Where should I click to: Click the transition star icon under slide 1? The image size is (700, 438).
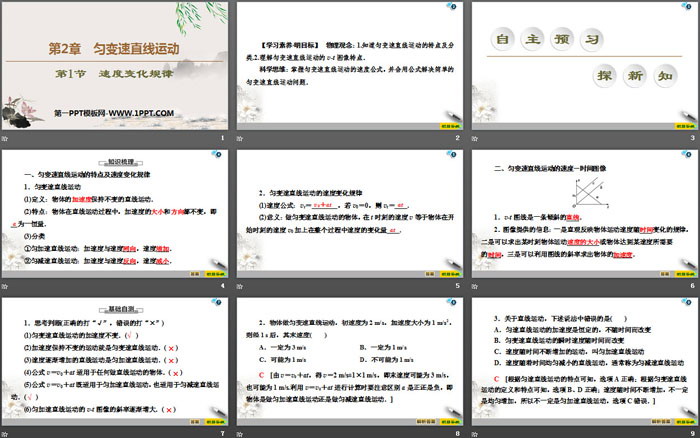point(5,138)
